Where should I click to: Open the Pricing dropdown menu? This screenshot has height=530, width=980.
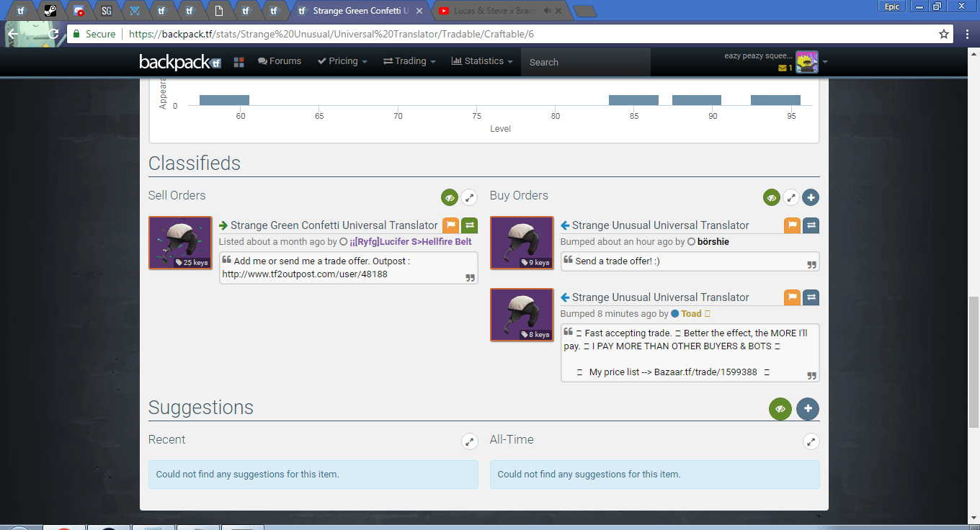point(342,61)
